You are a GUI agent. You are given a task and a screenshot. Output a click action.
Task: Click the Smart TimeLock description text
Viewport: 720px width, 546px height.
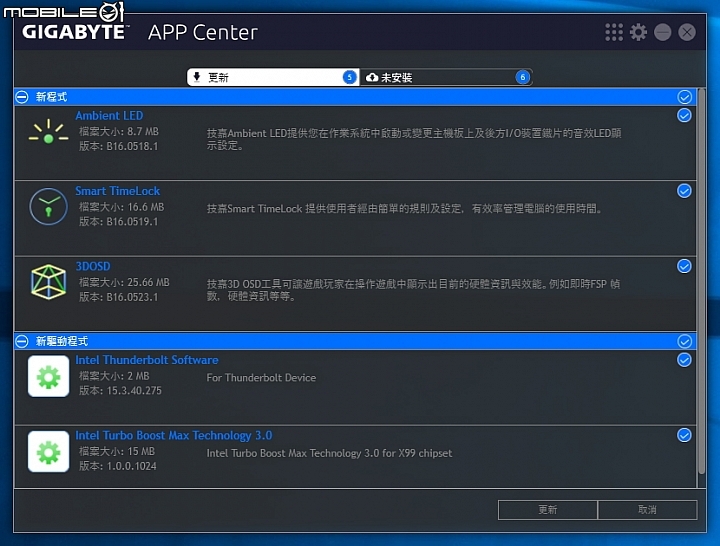pos(404,209)
